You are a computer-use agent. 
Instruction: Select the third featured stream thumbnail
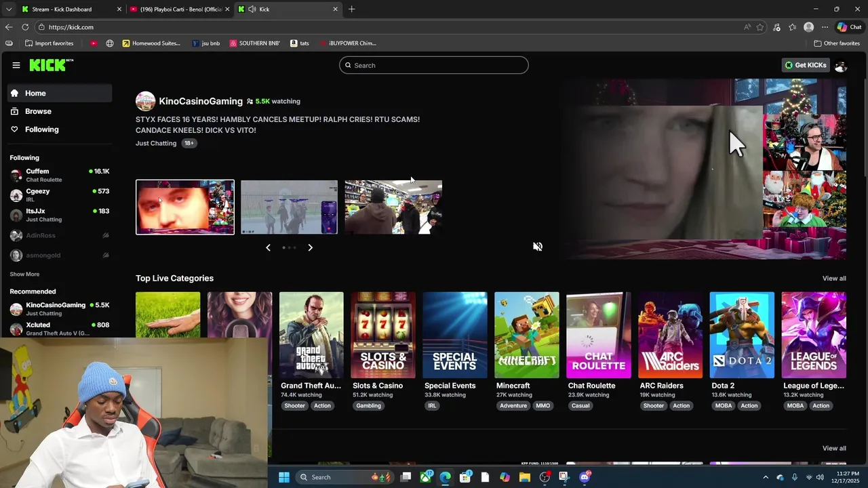[x=393, y=207]
